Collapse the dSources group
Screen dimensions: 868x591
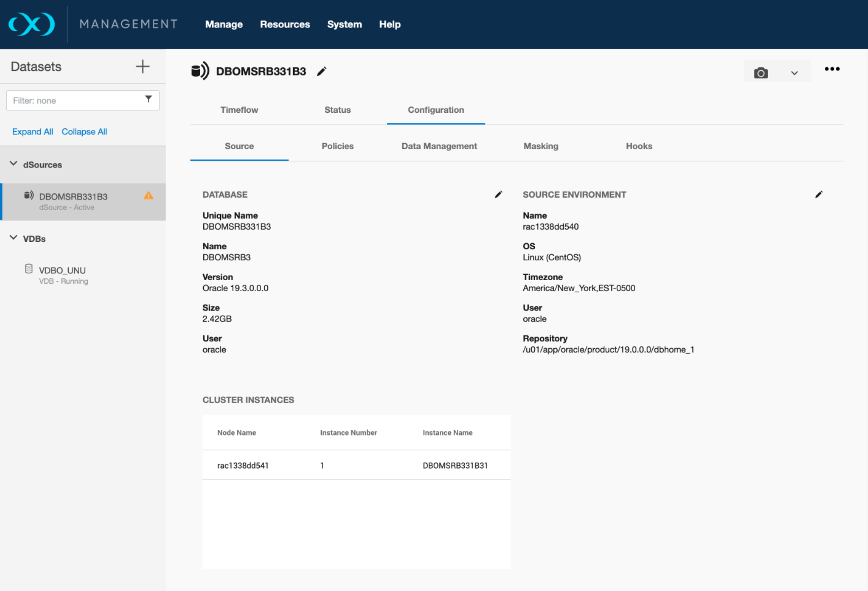[x=14, y=164]
